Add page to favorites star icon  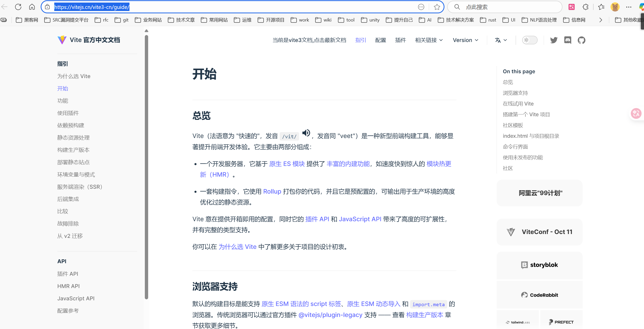[x=437, y=7]
